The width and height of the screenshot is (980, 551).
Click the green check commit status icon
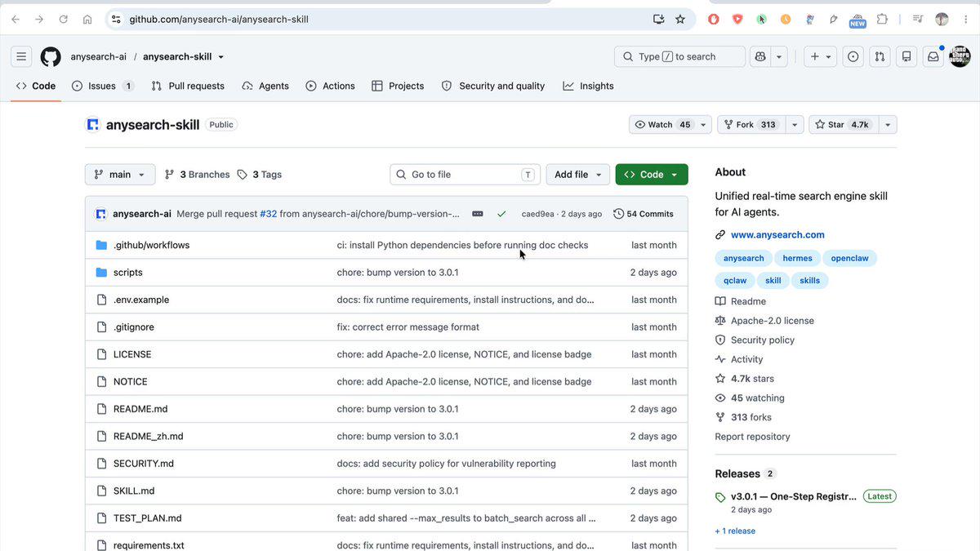pyautogui.click(x=501, y=214)
